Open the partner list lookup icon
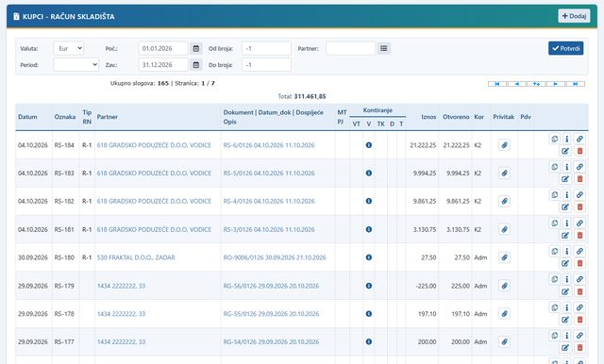 point(384,48)
